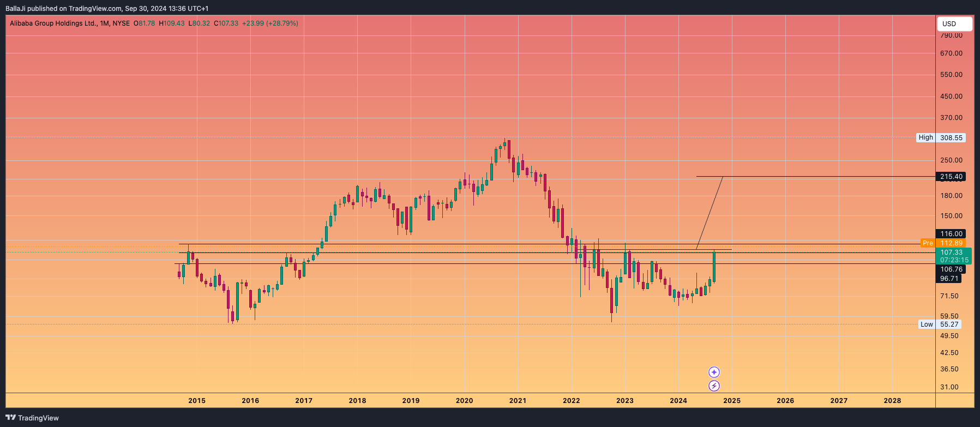980x427 pixels.
Task: Click the 96.71 line price label
Action: pyautogui.click(x=949, y=279)
